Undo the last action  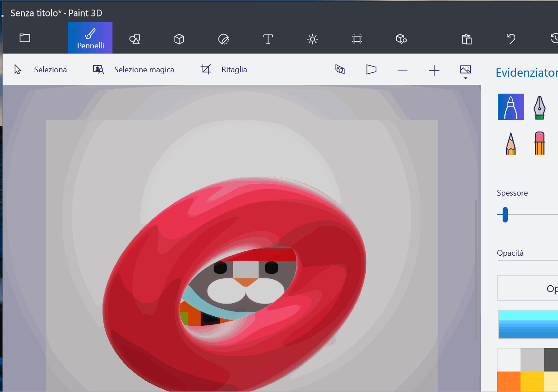pos(511,39)
